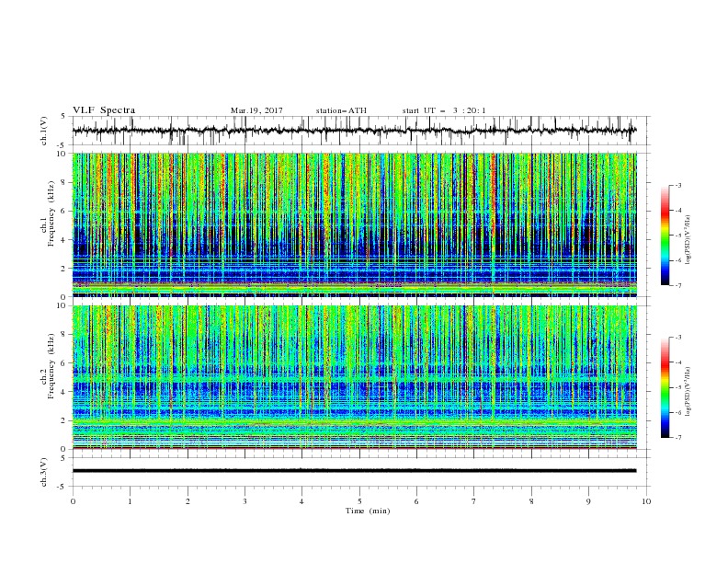Click the "VLF Spectra" plot title
This screenshot has height=563, width=728.
(x=104, y=110)
